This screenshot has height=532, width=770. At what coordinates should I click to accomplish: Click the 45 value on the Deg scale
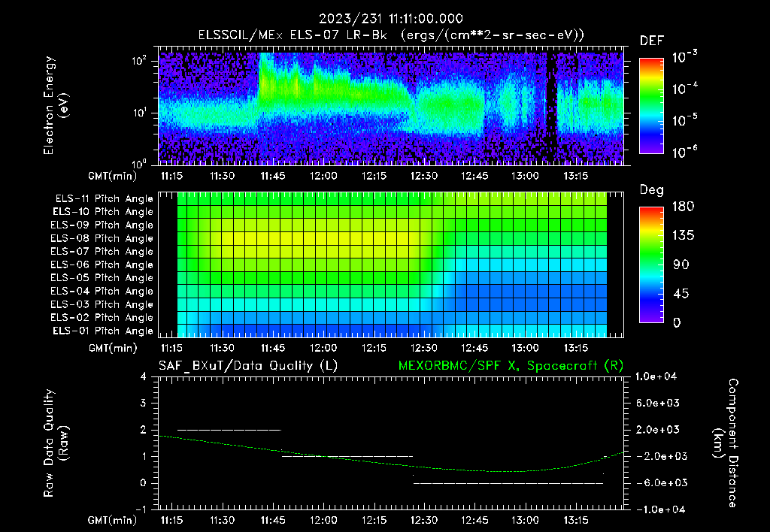tap(681, 294)
